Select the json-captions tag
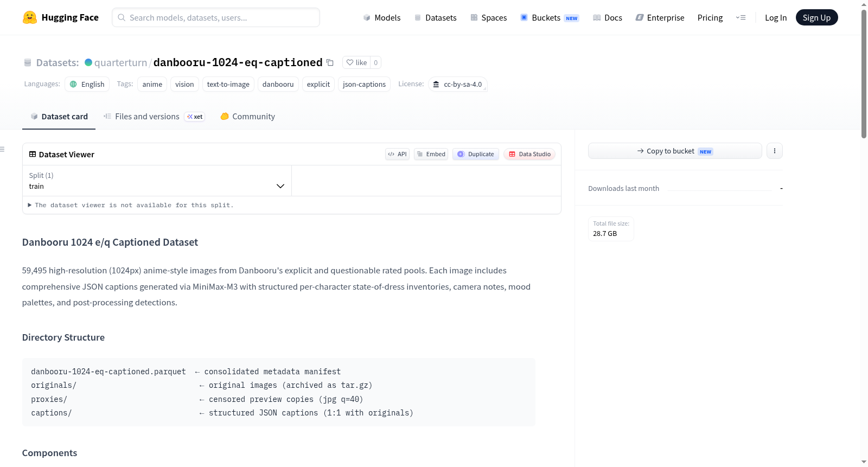This screenshot has height=467, width=868. tap(365, 84)
